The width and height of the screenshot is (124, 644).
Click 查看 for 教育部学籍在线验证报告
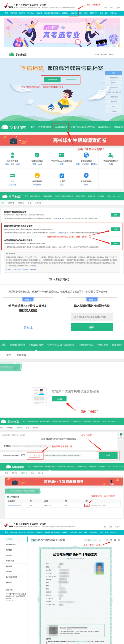tap(115, 215)
